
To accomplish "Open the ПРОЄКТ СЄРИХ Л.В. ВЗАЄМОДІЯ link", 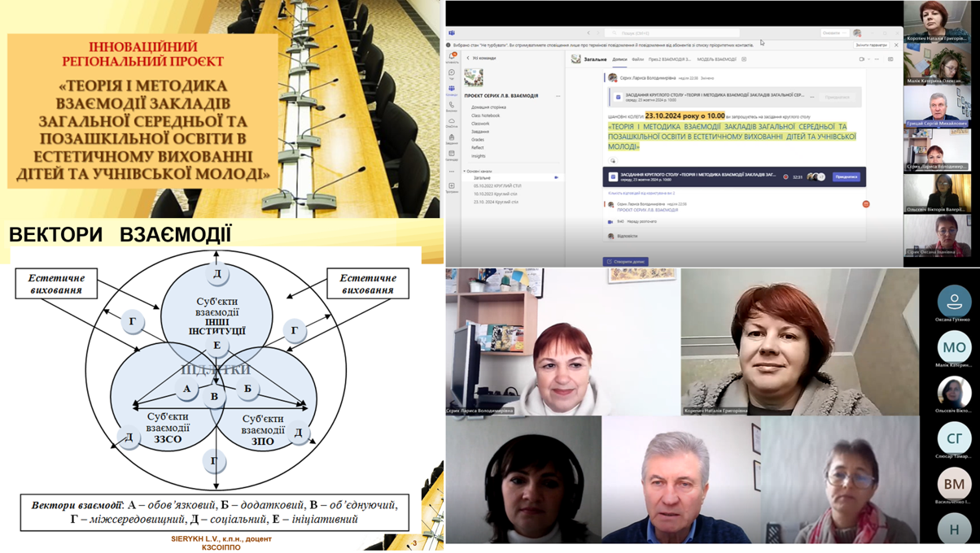I will coord(647,210).
